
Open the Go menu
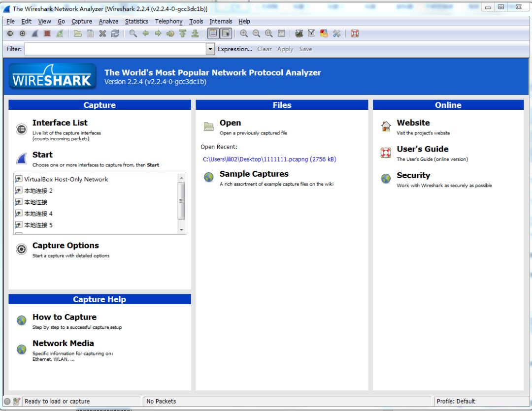(61, 21)
